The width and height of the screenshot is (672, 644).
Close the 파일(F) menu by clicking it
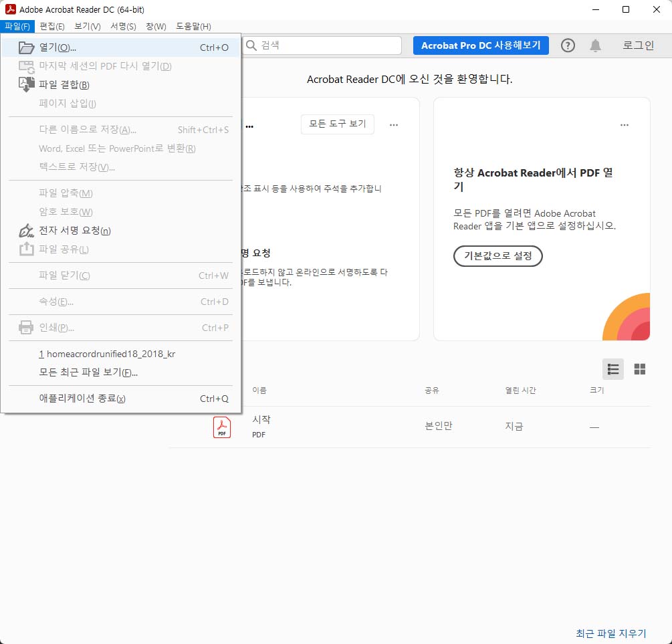coord(17,27)
